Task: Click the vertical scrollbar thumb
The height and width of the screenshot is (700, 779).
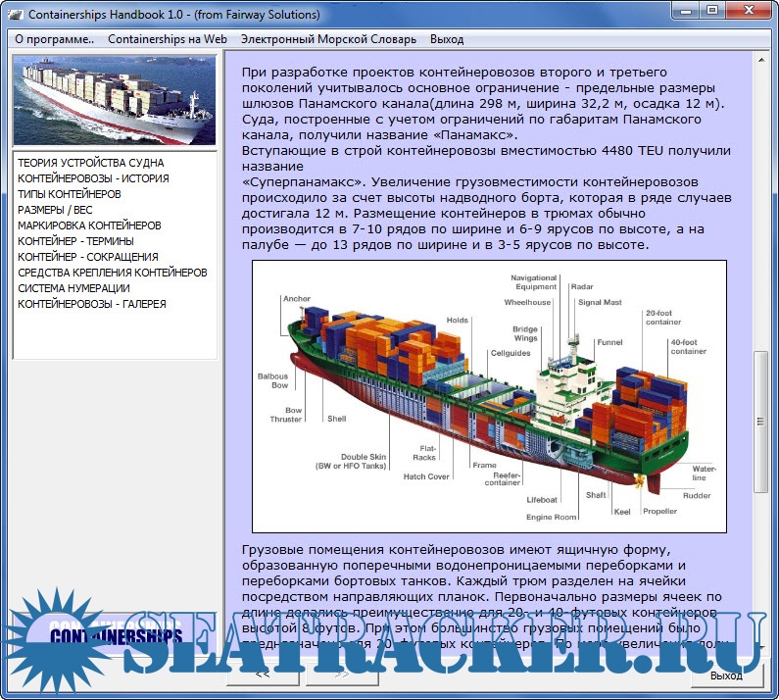Action: [x=759, y=420]
